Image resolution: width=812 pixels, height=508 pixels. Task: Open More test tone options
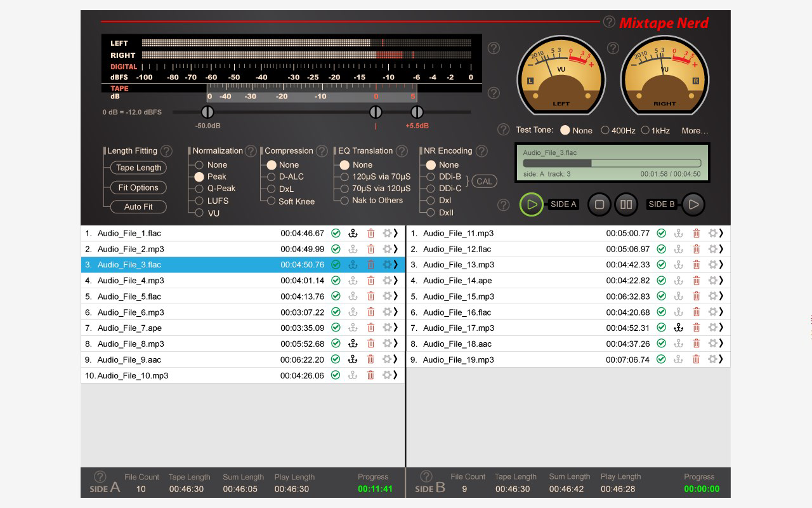pyautogui.click(x=695, y=130)
